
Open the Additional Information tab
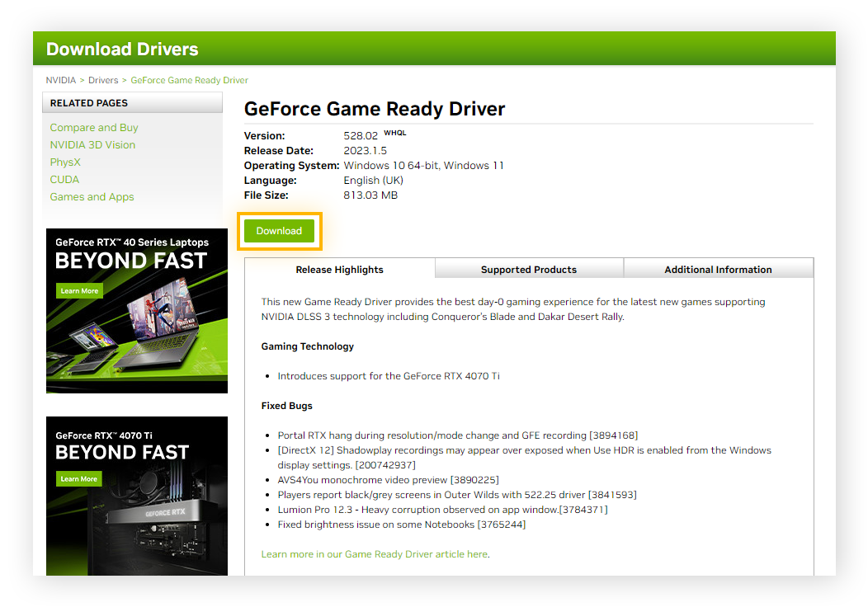click(x=718, y=269)
